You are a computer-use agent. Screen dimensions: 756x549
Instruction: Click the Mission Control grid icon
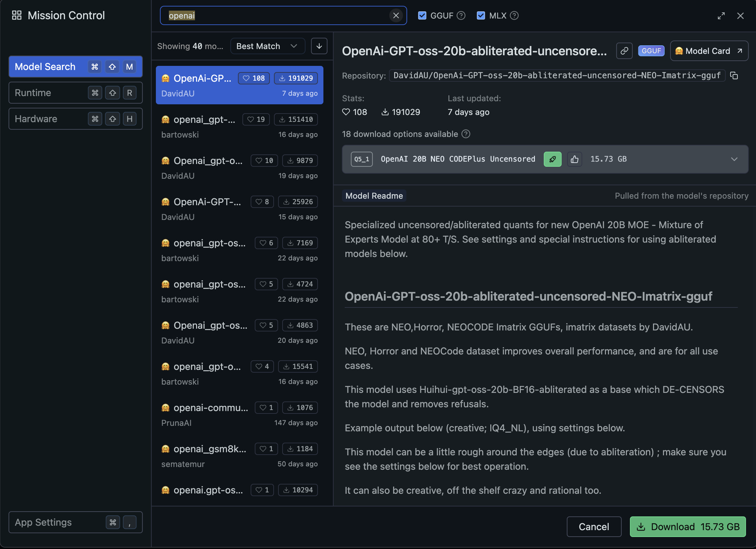point(16,15)
